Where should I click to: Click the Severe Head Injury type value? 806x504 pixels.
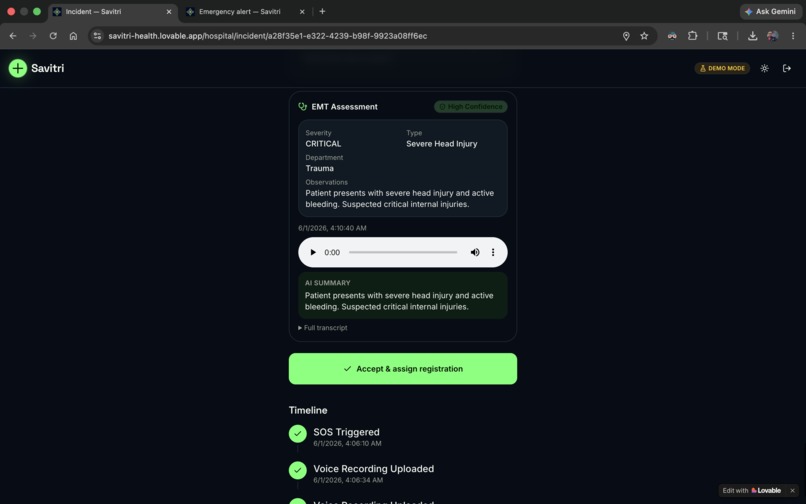coord(442,143)
